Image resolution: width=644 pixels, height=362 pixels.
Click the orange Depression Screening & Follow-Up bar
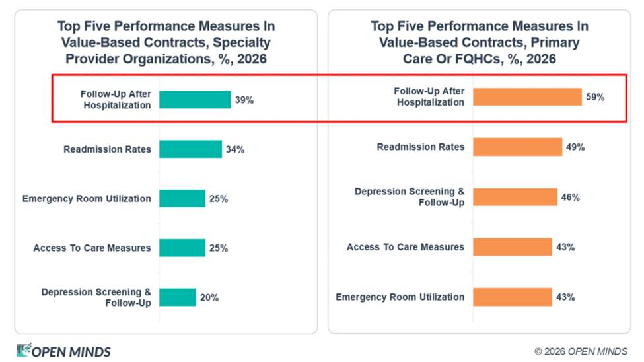(515, 197)
